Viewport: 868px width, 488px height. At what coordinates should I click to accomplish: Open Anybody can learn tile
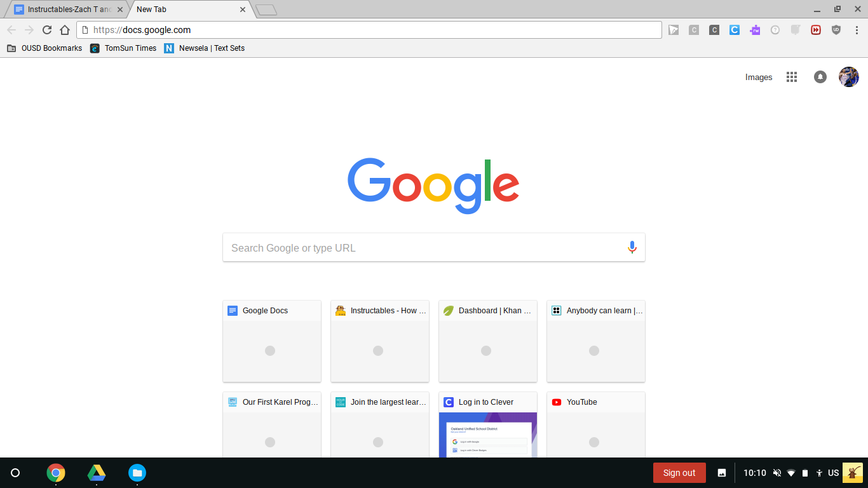click(596, 341)
